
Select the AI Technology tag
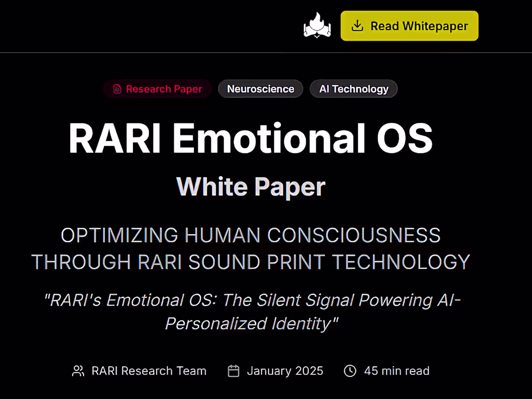tap(354, 89)
